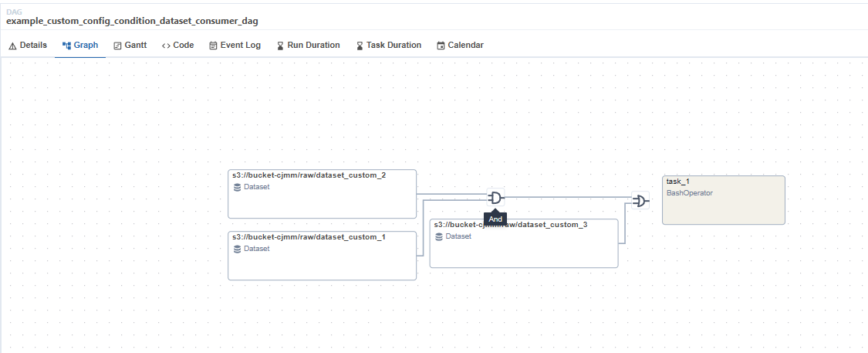Select the Graph tab
The height and width of the screenshot is (353, 868).
pos(80,46)
